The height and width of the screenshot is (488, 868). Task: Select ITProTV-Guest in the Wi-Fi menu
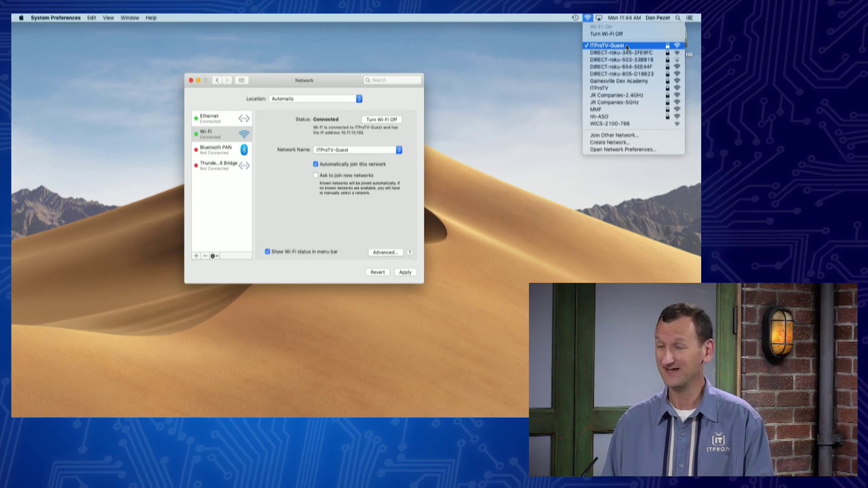pyautogui.click(x=633, y=45)
